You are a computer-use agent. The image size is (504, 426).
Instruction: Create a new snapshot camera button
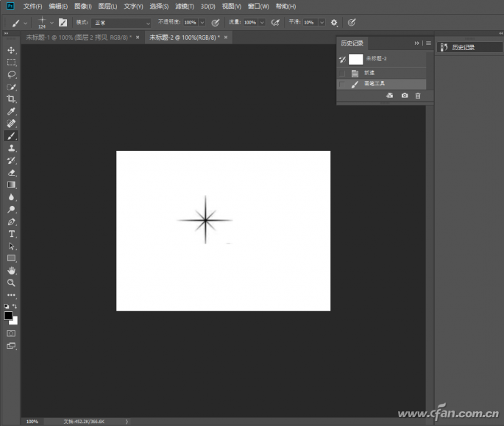click(x=405, y=96)
